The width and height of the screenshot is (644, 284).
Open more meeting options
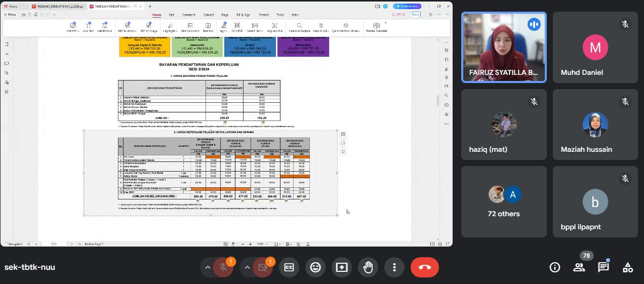394,267
